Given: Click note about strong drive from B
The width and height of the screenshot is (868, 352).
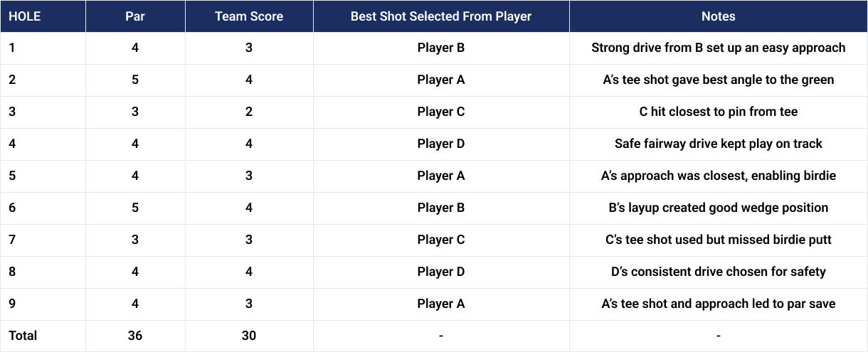Looking at the screenshot, I should (718, 48).
